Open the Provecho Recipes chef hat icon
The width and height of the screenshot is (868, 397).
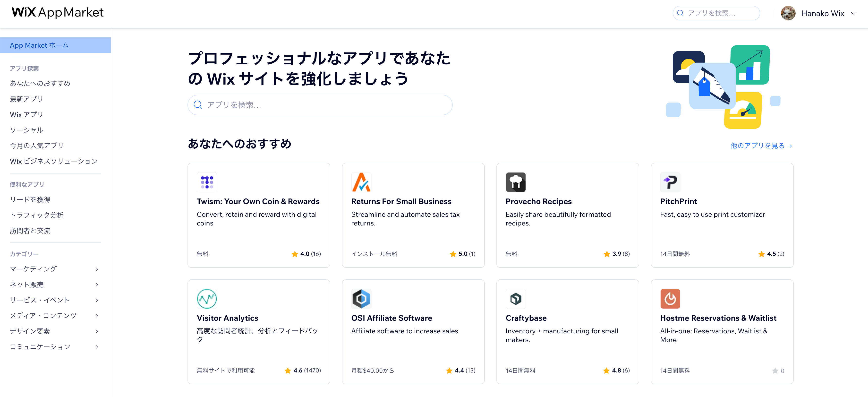point(516,182)
